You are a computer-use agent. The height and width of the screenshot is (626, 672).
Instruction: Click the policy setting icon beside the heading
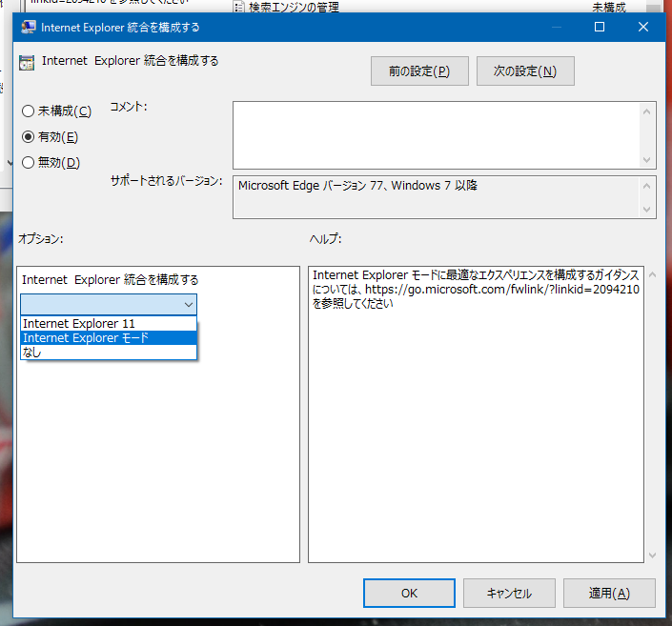coord(27,63)
